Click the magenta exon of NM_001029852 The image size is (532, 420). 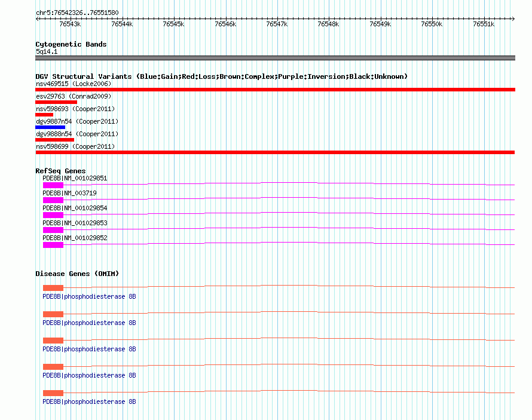pyautogui.click(x=53, y=245)
